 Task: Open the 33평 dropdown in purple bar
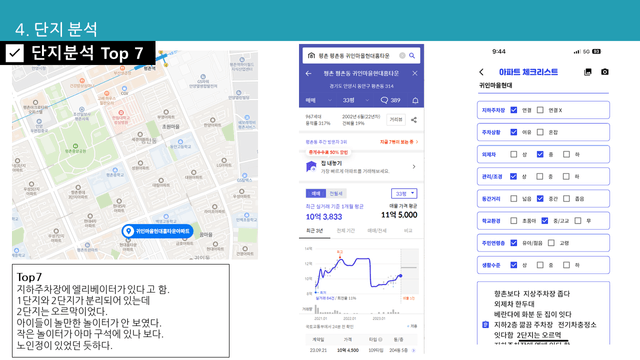click(x=355, y=100)
